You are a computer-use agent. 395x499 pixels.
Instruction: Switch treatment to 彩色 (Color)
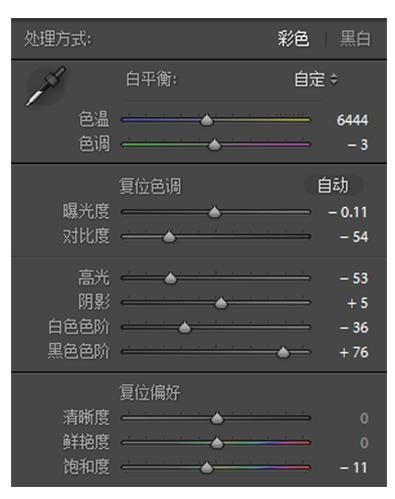[293, 39]
